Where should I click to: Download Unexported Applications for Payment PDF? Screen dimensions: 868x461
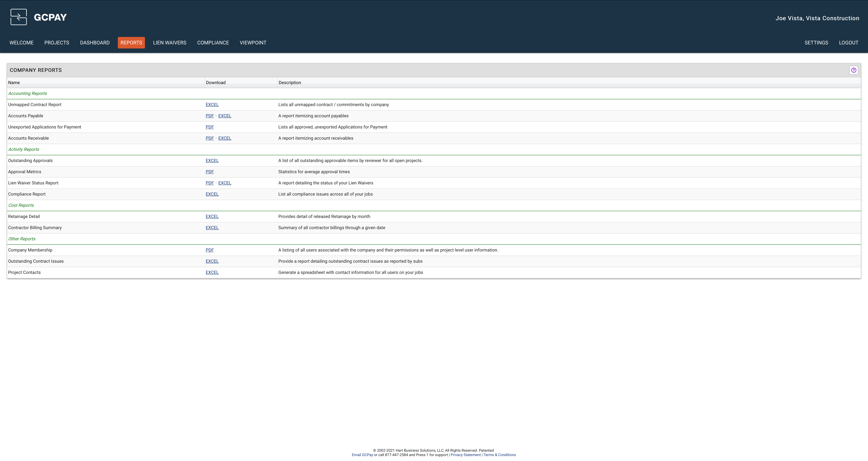pos(210,127)
